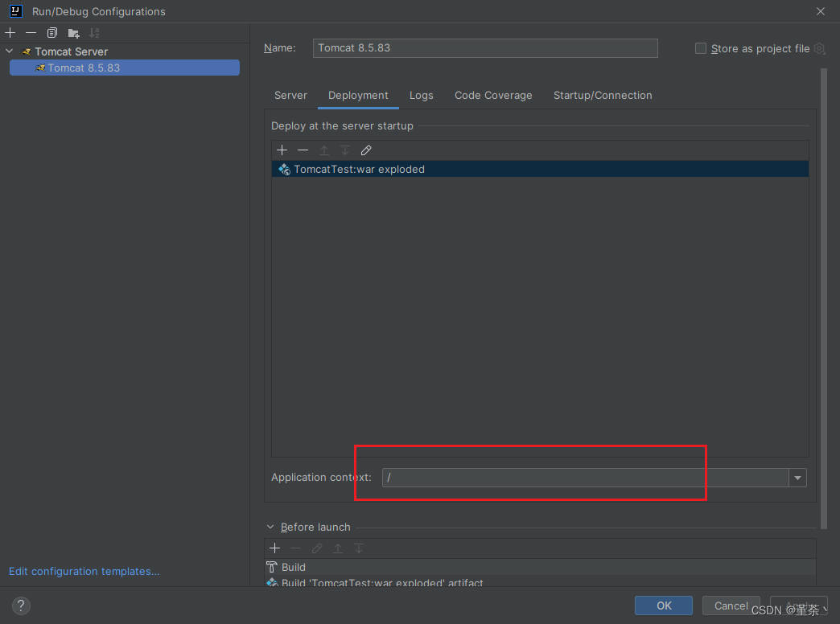Image resolution: width=840 pixels, height=624 pixels.
Task: Select Build 'TomcatTest:war exploded' artifact row
Action: [540, 581]
